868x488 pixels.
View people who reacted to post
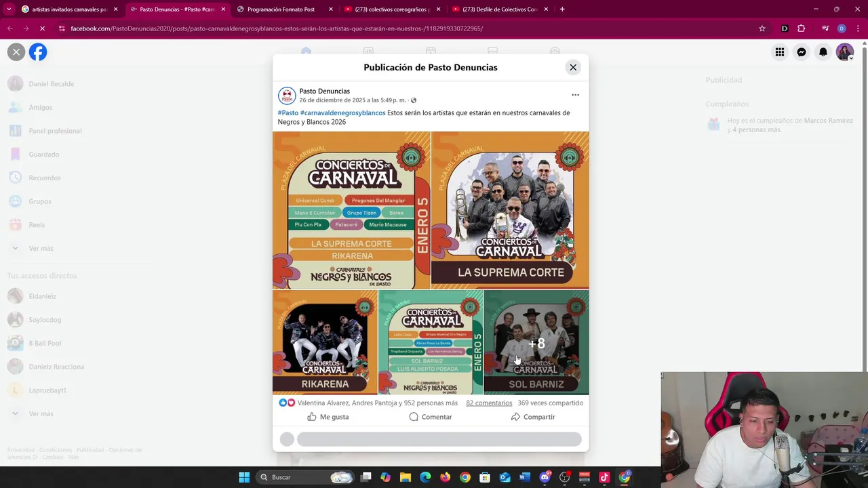point(376,403)
